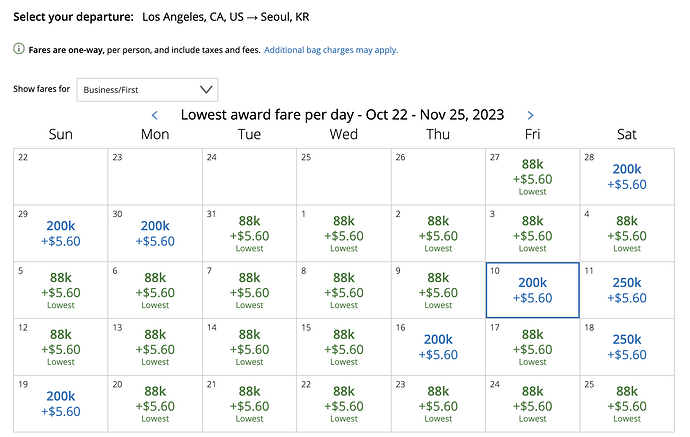
Task: Pick November 25 lowest fare 88k
Action: [627, 404]
